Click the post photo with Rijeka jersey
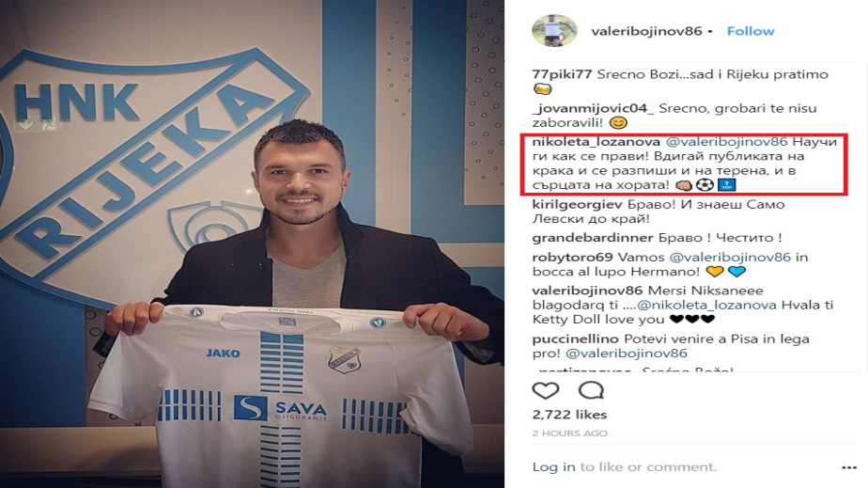This screenshot has height=488, width=868. (x=252, y=244)
